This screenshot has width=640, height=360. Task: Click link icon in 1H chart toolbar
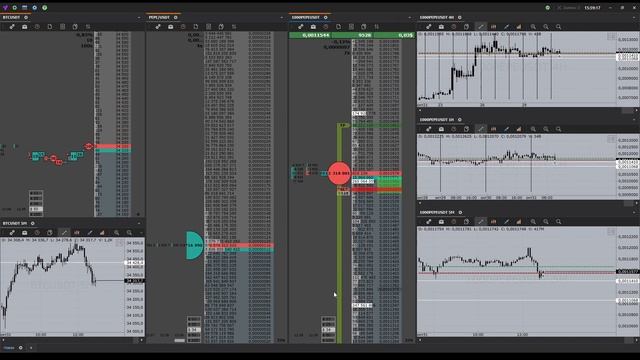429,129
